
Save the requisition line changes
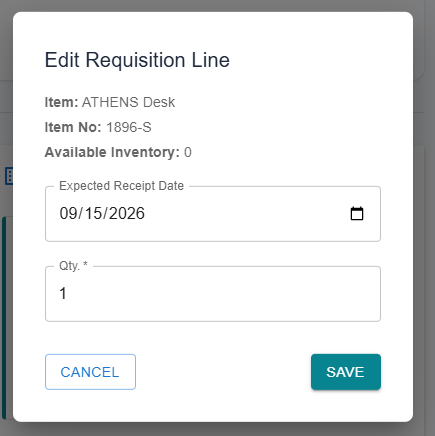pyautogui.click(x=346, y=372)
